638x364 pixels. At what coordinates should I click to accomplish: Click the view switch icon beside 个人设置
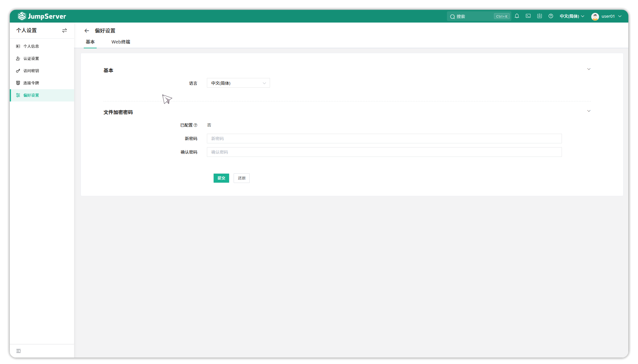(64, 30)
